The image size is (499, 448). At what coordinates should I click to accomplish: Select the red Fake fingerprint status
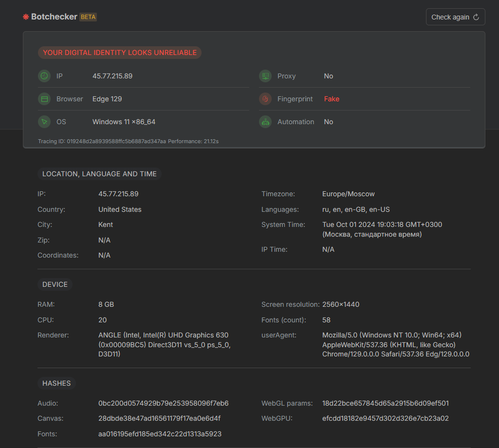click(x=332, y=99)
